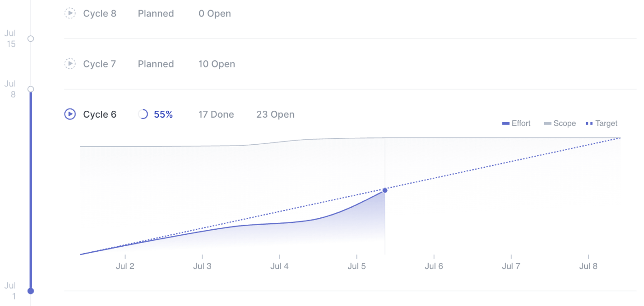
Task: Click the Target legend dotted marker
Action: (x=589, y=124)
